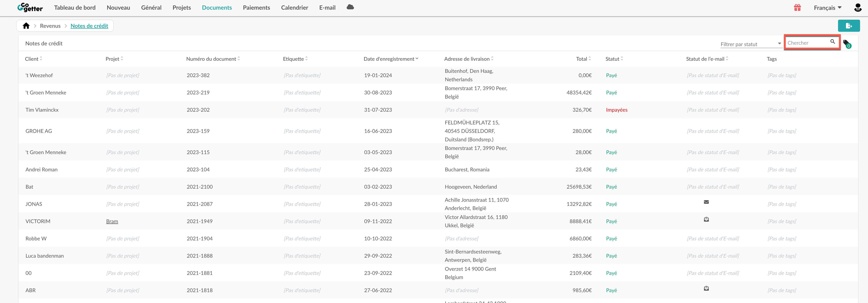Select the VICTORIM client cell
The height and width of the screenshot is (303, 868).
[38, 221]
